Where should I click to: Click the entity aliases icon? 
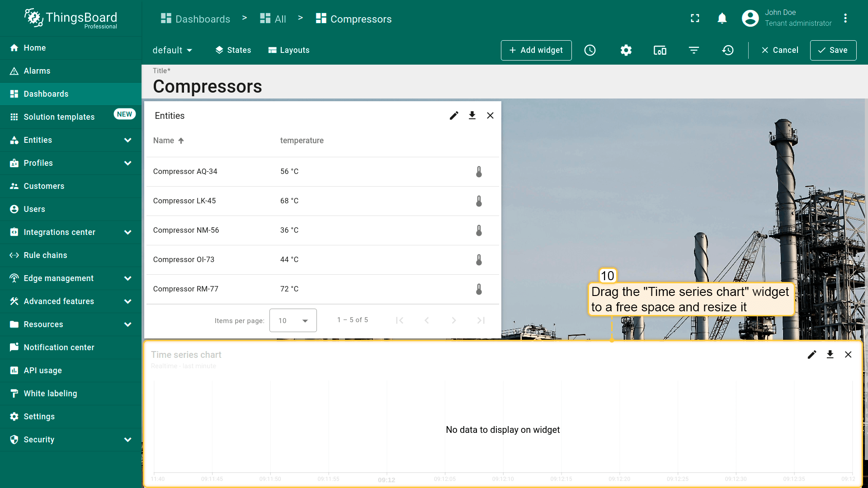point(660,50)
